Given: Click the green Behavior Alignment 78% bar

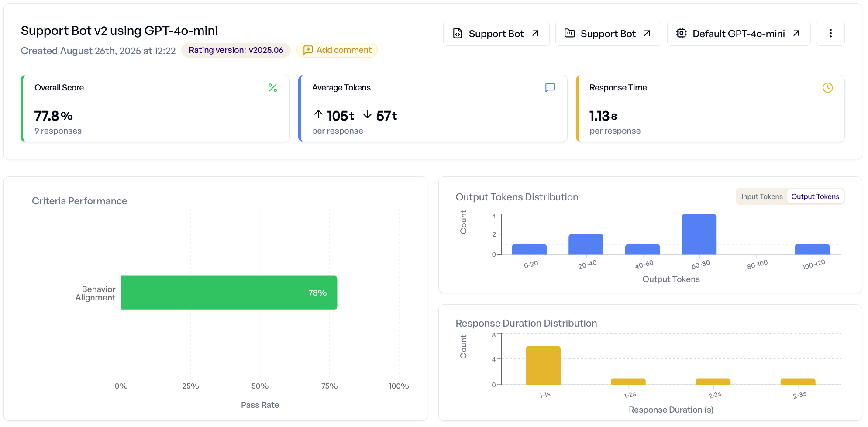Looking at the screenshot, I should (229, 293).
